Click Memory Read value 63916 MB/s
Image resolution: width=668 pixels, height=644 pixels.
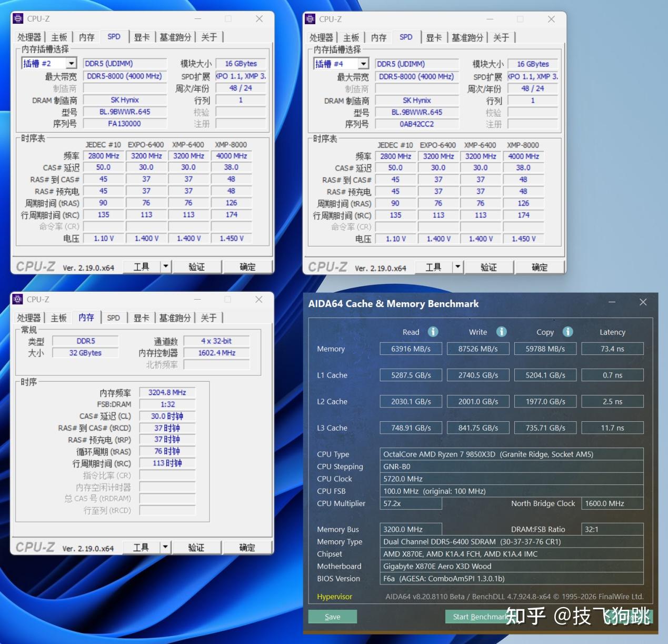[x=411, y=349]
